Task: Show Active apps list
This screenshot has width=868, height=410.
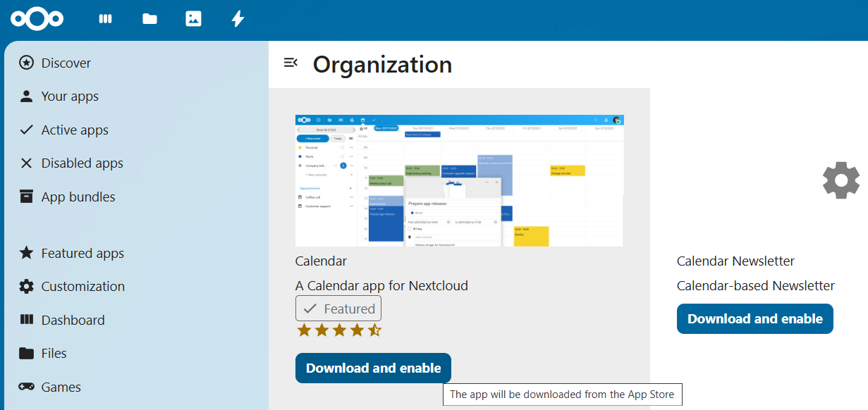Action: pyautogui.click(x=75, y=130)
